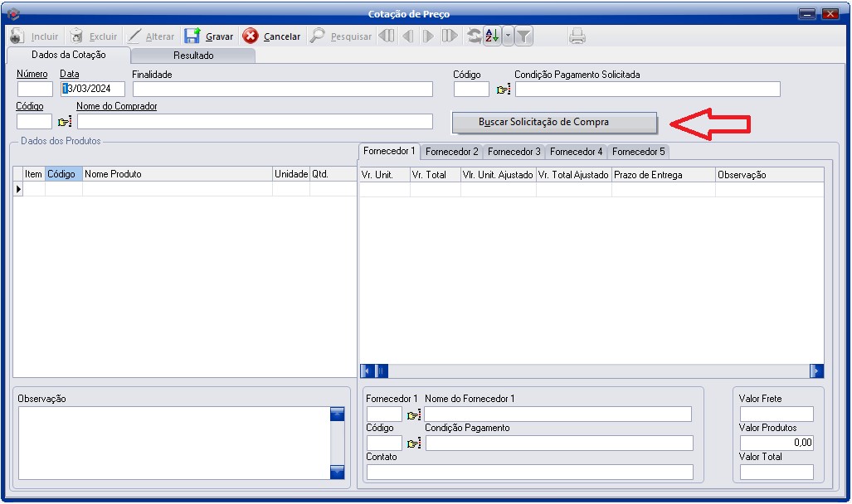This screenshot has width=852, height=504.
Task: Click Buscar Solicitação de Compra button
Action: click(x=554, y=123)
